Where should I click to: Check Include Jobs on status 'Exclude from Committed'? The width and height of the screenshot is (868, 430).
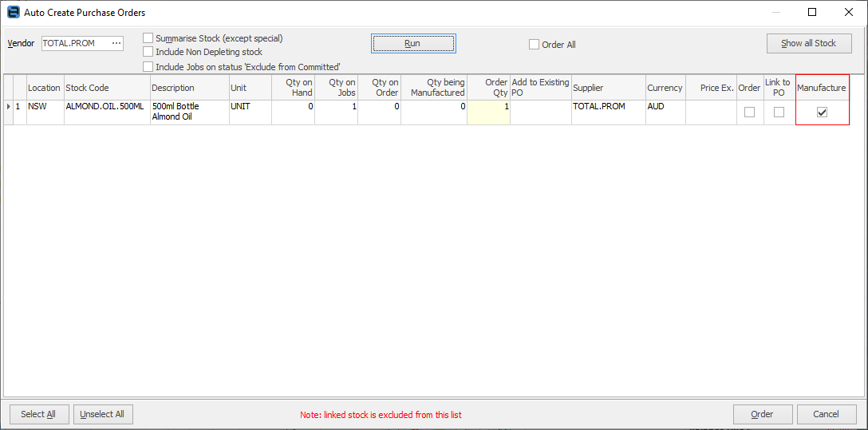(x=148, y=66)
